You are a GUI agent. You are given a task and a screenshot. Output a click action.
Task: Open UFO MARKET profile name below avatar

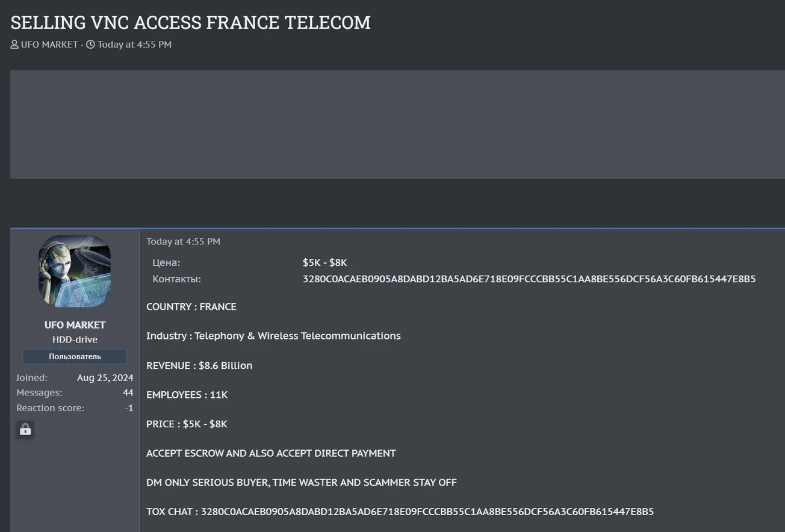point(75,325)
